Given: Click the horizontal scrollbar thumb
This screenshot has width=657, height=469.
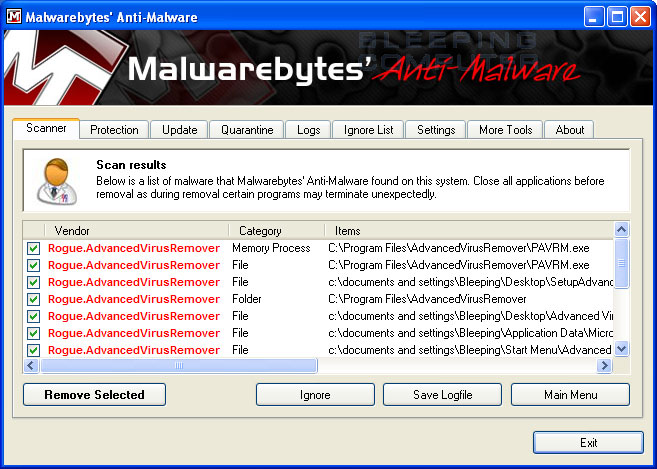Looking at the screenshot, I should [x=178, y=365].
